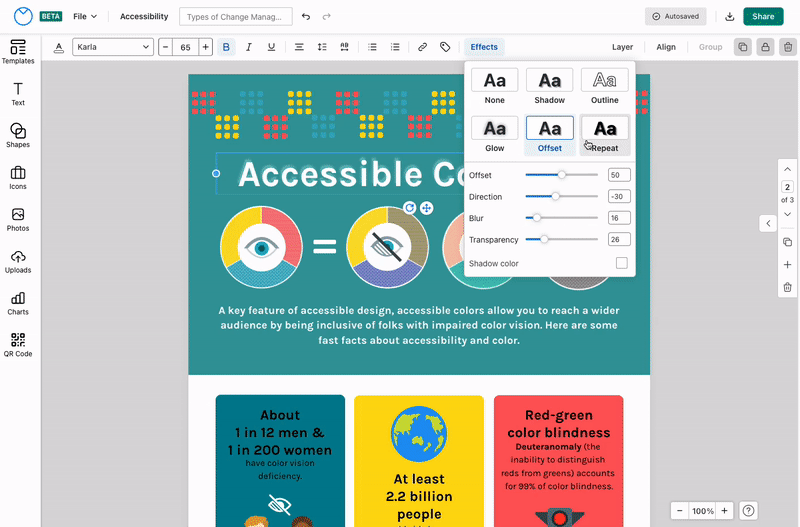Click the Autosaved status button

(x=676, y=16)
